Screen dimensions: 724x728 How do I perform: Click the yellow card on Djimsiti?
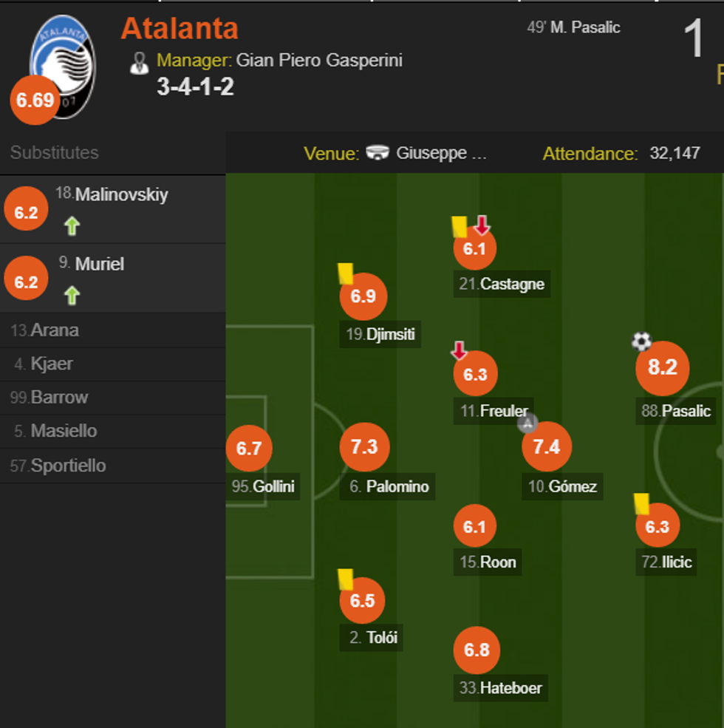(345, 273)
